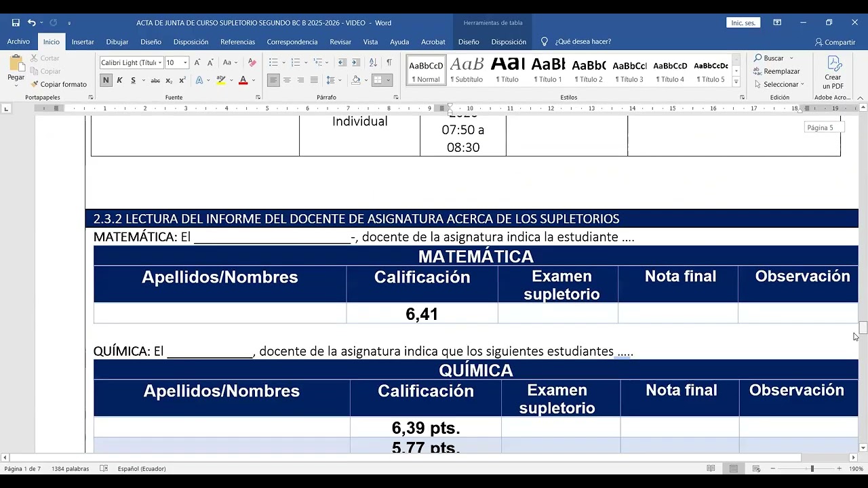Click the 1384 palabras word count
The height and width of the screenshot is (488, 868).
coord(70,468)
